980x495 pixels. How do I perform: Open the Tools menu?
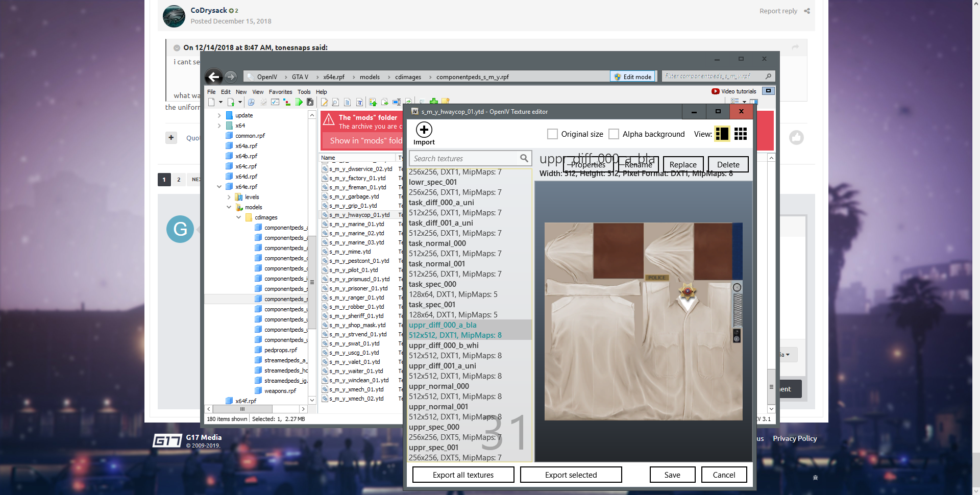[x=304, y=92]
